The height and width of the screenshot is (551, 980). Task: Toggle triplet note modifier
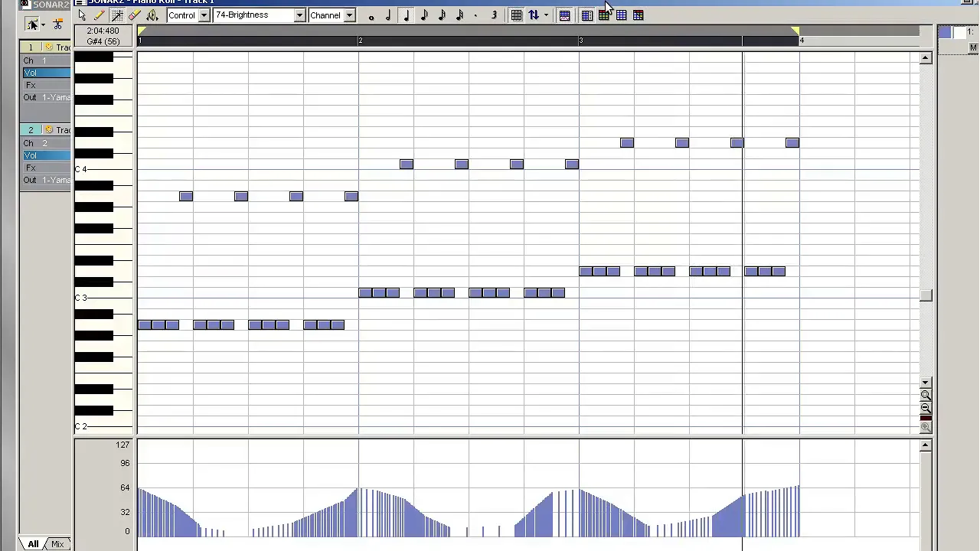pos(494,15)
